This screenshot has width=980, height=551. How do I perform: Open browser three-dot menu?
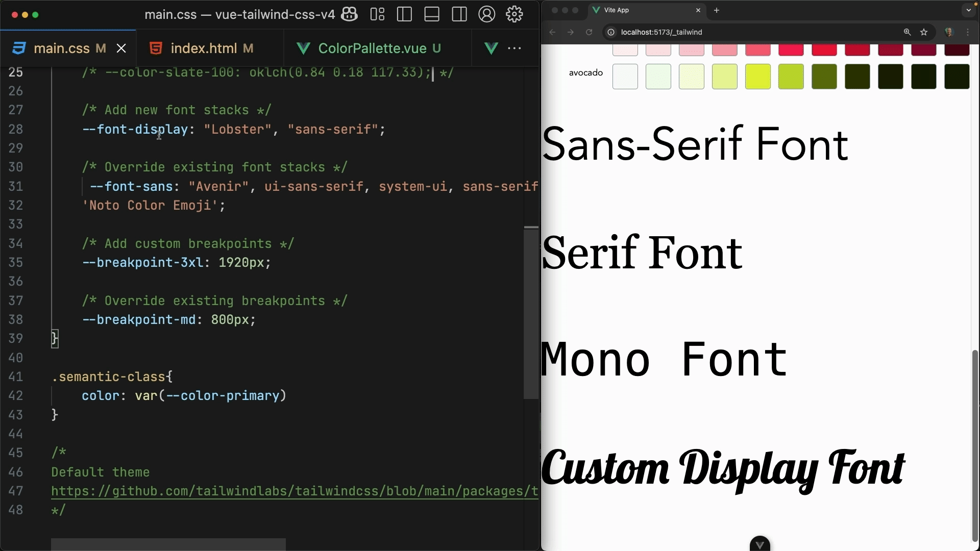pos(968,32)
